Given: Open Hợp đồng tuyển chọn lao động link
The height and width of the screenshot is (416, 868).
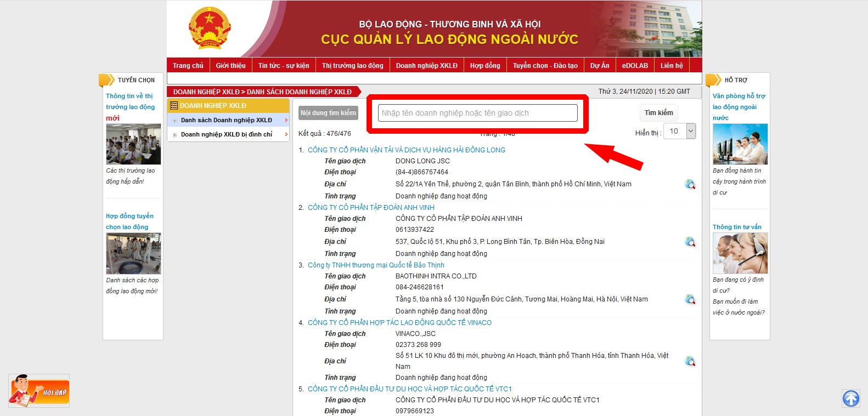Looking at the screenshot, I should click(129, 221).
